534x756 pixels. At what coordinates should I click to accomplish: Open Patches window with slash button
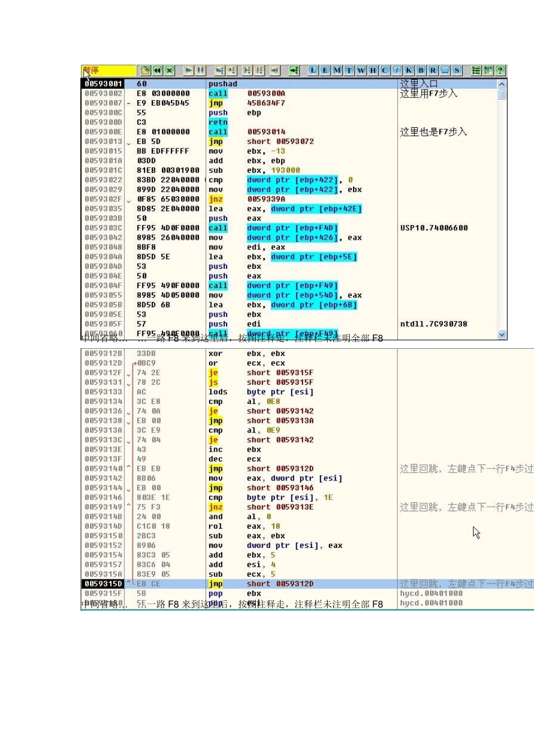click(x=397, y=70)
